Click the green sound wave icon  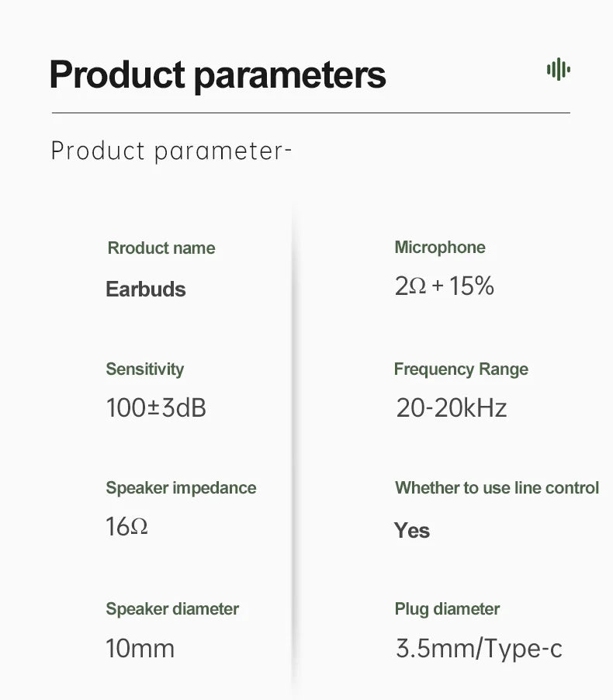[x=559, y=69]
